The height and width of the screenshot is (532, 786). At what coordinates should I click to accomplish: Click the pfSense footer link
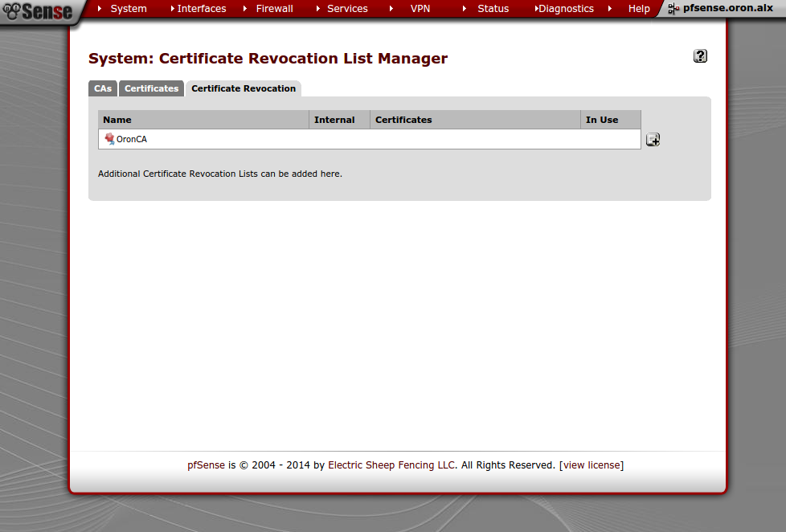click(206, 464)
